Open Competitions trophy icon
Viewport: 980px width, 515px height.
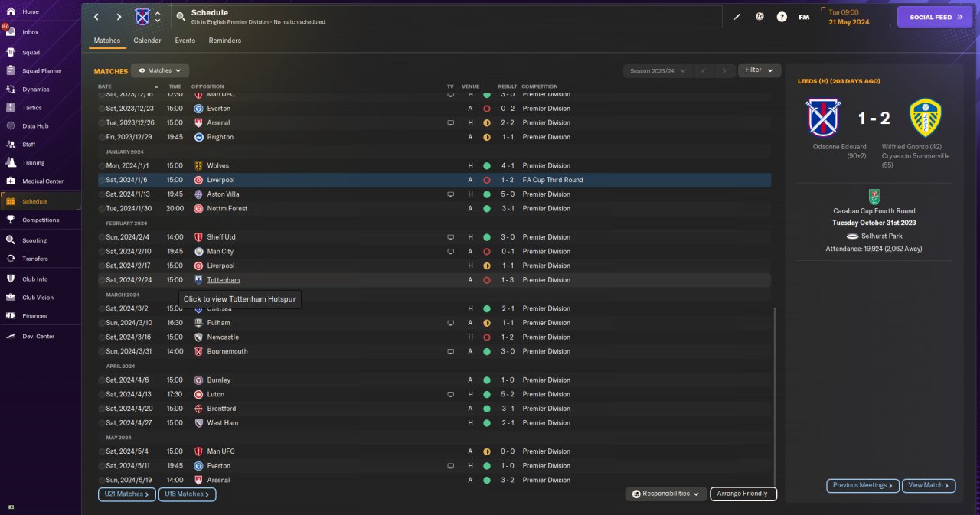pos(11,220)
